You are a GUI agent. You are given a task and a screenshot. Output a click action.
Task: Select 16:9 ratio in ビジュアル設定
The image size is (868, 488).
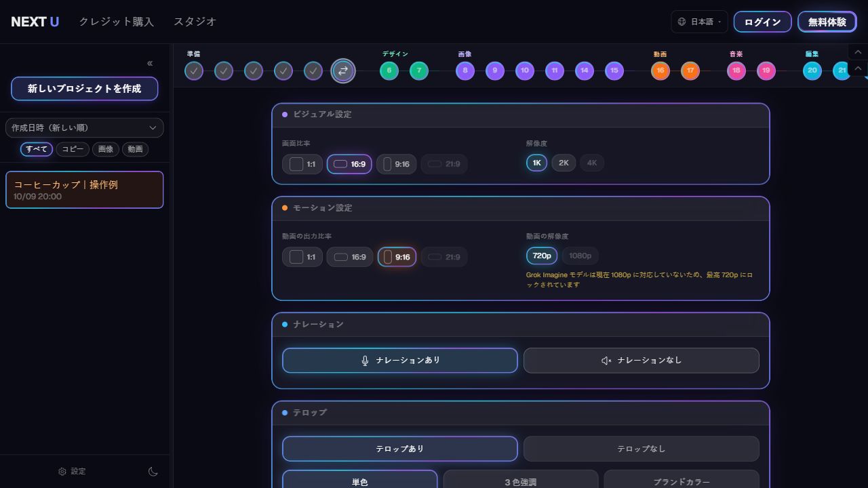[x=349, y=164]
